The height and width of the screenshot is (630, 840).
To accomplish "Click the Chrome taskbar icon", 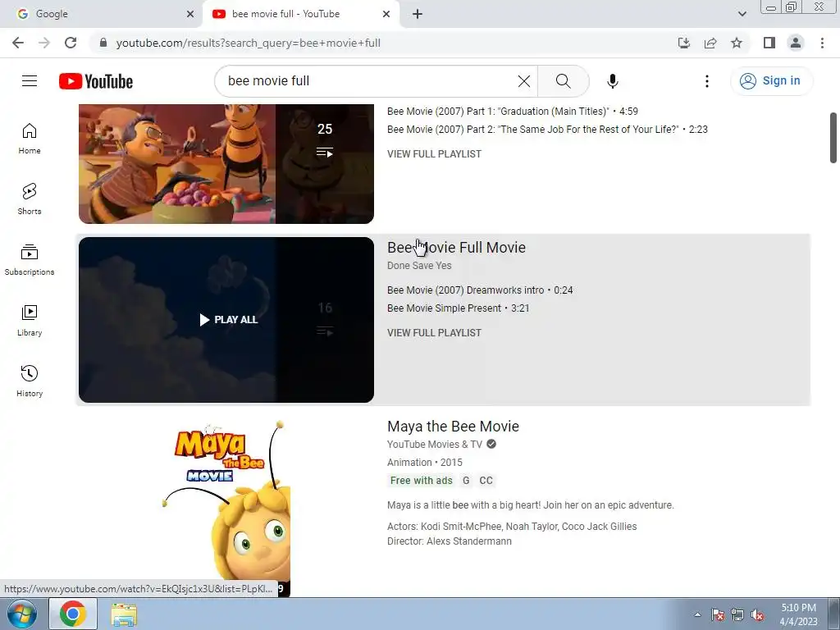I will pos(73,614).
